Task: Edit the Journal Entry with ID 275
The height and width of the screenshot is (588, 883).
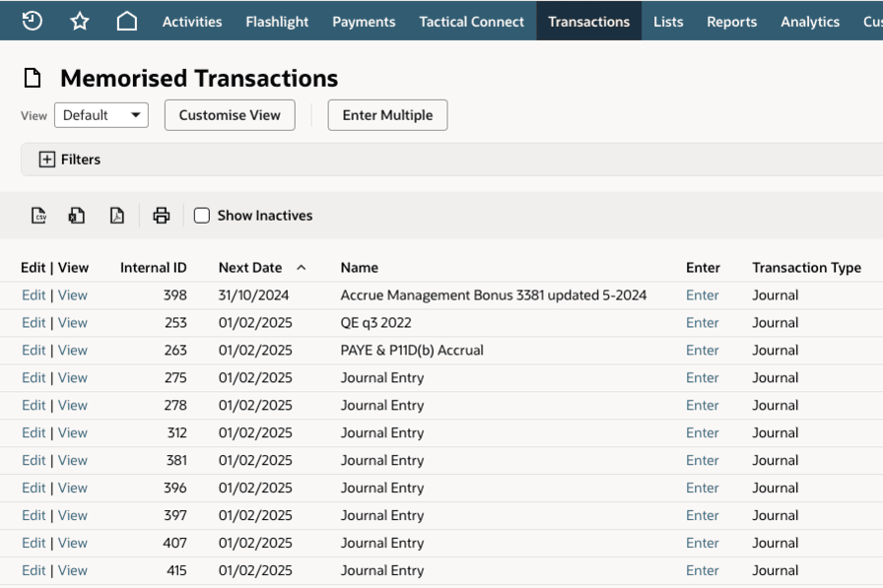Action: pyautogui.click(x=34, y=378)
